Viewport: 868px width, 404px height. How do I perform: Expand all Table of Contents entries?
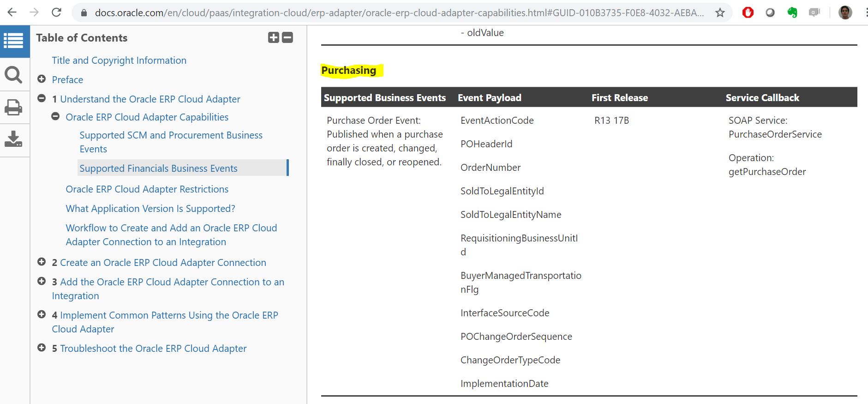[x=274, y=38]
